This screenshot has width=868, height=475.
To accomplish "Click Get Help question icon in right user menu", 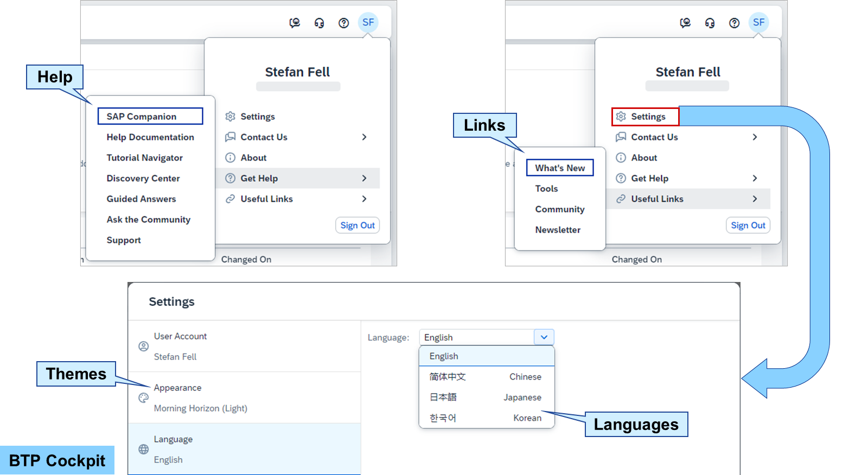I will tap(621, 178).
